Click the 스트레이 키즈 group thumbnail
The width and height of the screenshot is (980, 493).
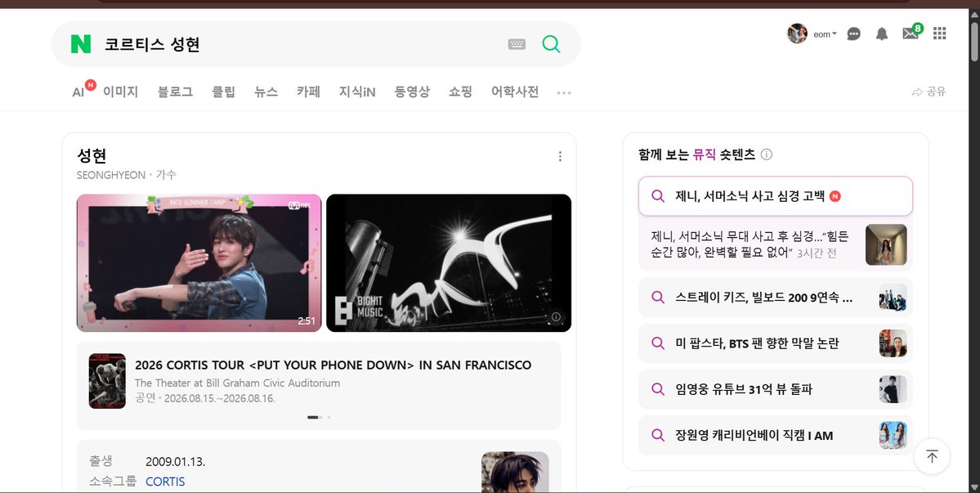(893, 298)
